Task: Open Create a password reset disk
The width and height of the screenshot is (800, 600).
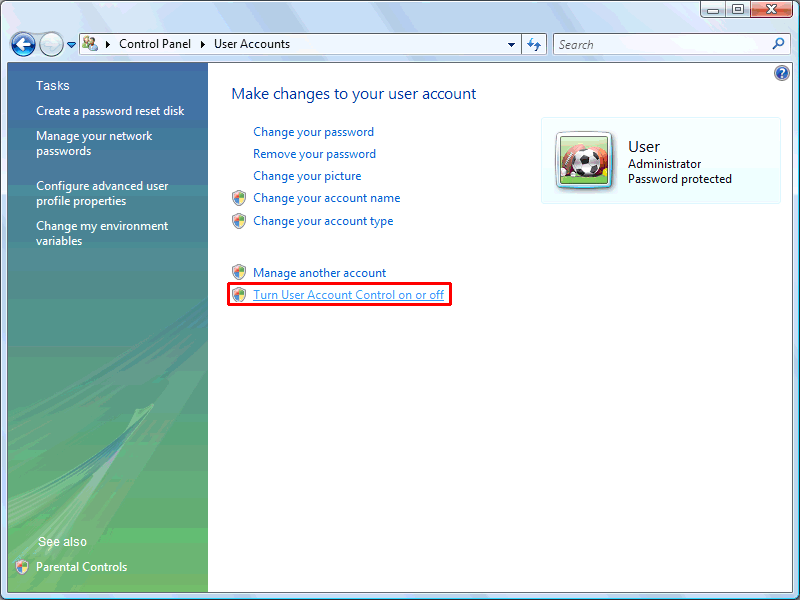Action: point(110,111)
